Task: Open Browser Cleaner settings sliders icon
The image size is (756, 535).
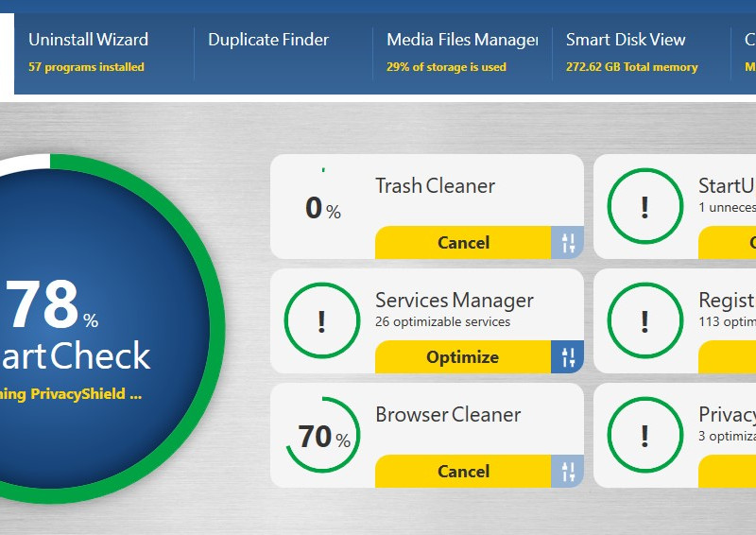Action: 568,472
